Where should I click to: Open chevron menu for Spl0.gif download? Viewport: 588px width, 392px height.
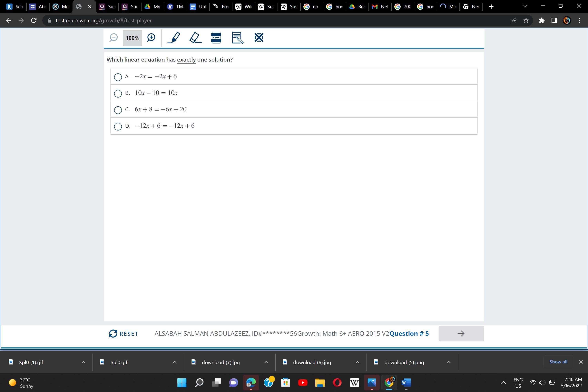coord(174,362)
